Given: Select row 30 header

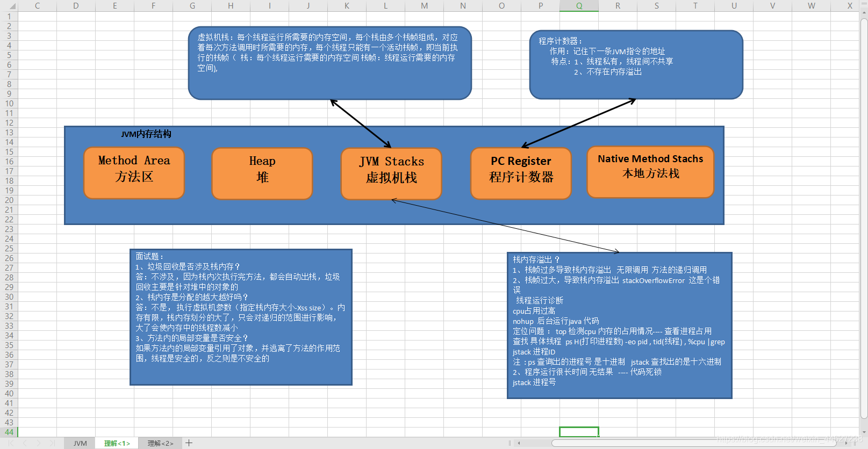Looking at the screenshot, I should click(x=9, y=297).
